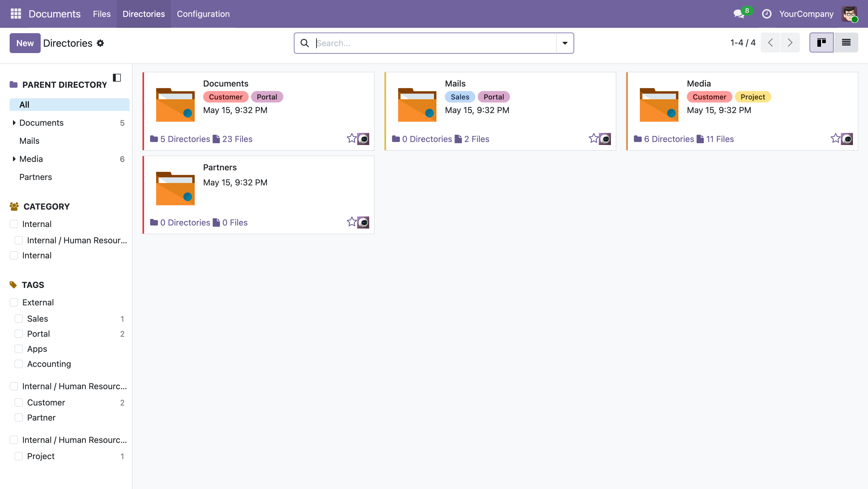The width and height of the screenshot is (868, 489).
Task: Star the Partners directory card
Action: pos(351,222)
